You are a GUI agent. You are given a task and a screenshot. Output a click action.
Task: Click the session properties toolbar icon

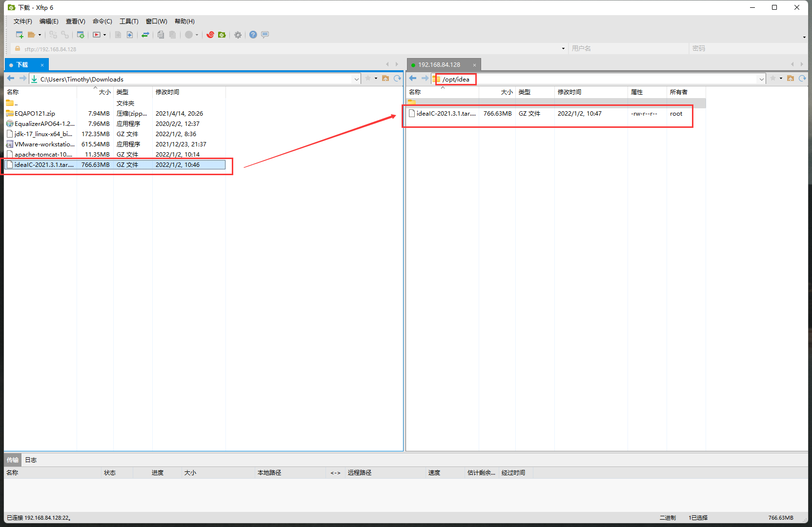pos(81,35)
